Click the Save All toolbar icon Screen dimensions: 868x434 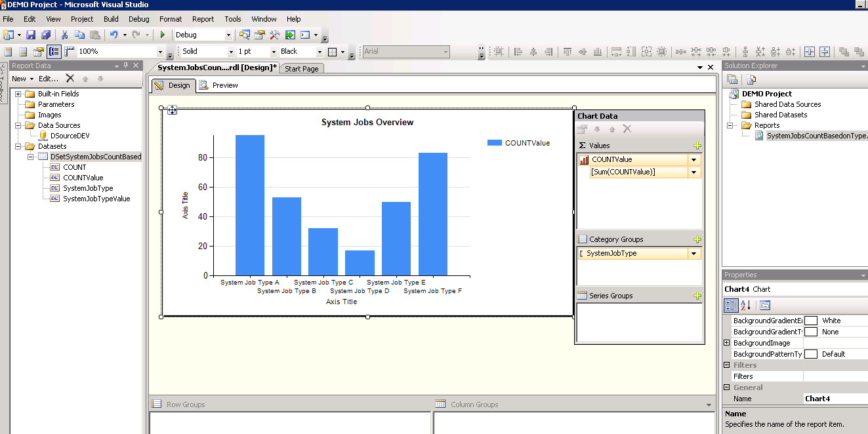46,35
